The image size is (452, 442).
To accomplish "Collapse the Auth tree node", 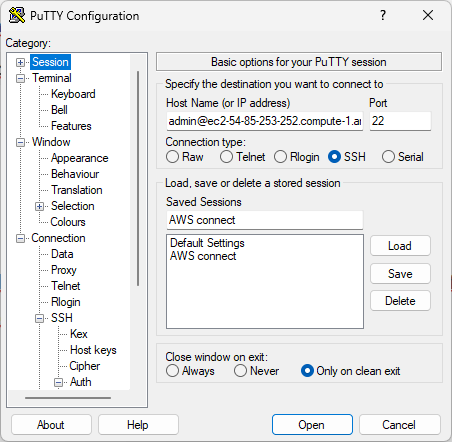I will tap(58, 382).
